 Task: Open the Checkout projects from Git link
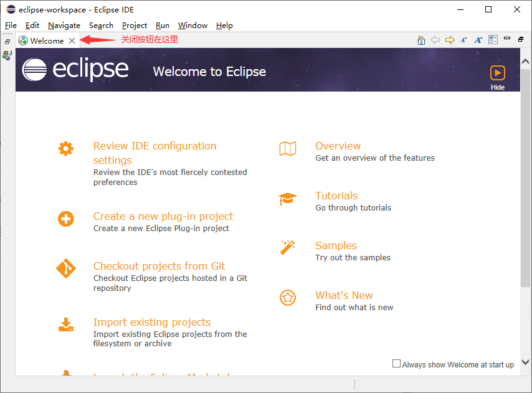pyautogui.click(x=159, y=266)
